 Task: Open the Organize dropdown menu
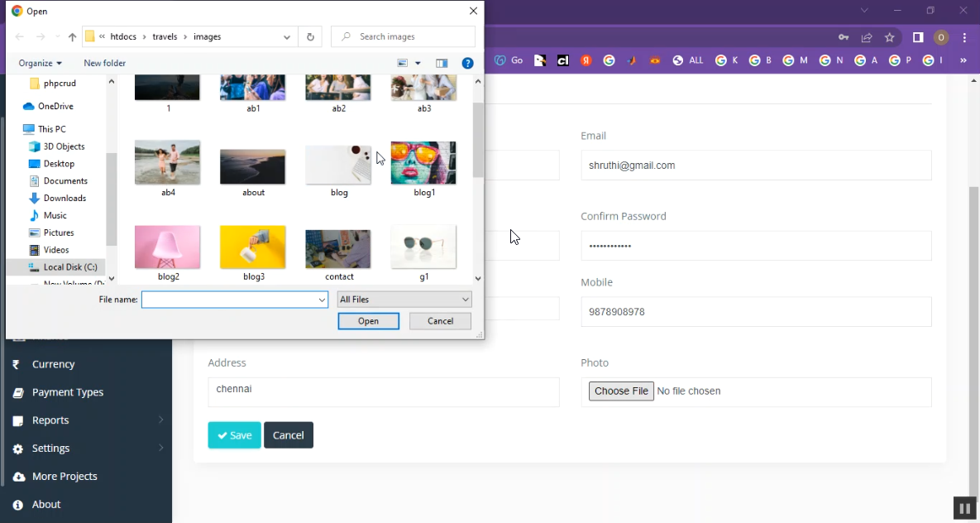pyautogui.click(x=40, y=64)
